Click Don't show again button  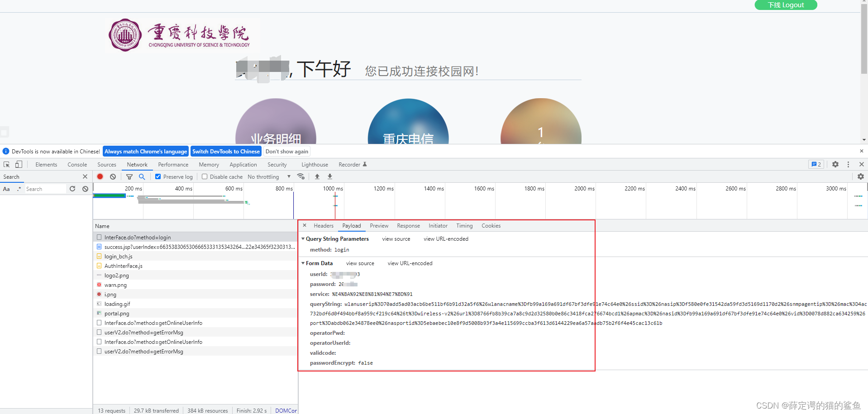287,152
